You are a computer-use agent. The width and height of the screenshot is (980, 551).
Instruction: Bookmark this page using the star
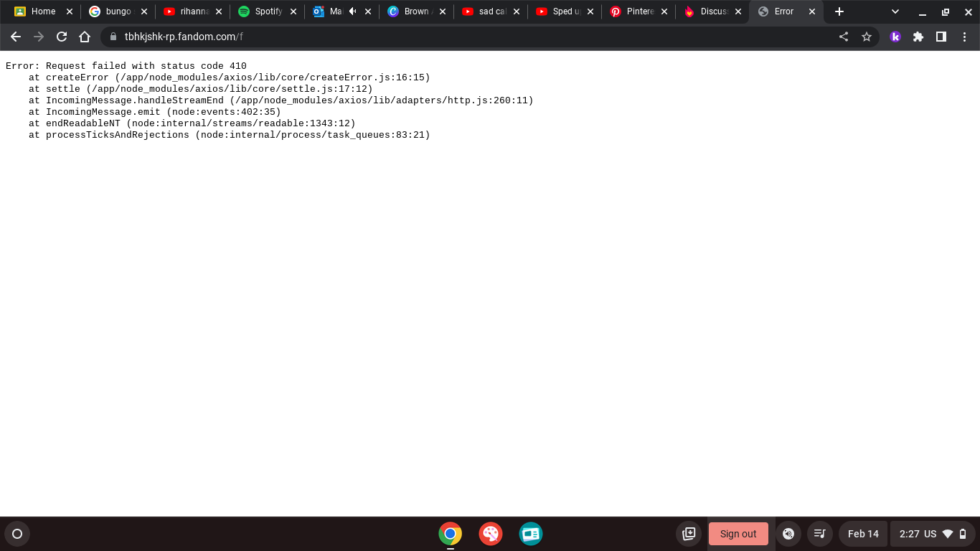pos(867,36)
